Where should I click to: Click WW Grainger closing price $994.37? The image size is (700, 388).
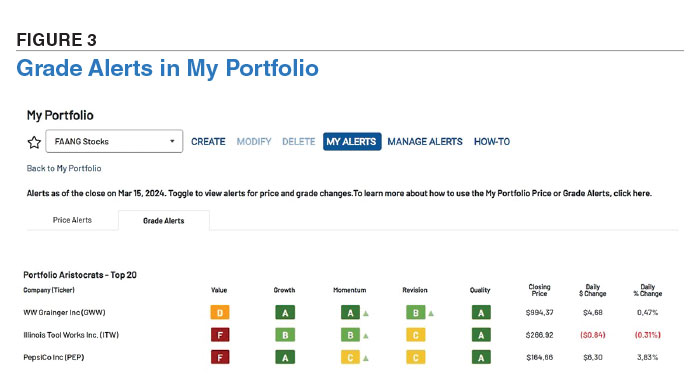pyautogui.click(x=539, y=313)
